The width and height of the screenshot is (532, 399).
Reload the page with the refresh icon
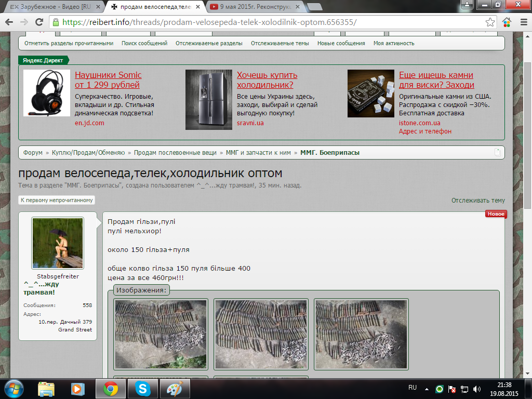38,22
